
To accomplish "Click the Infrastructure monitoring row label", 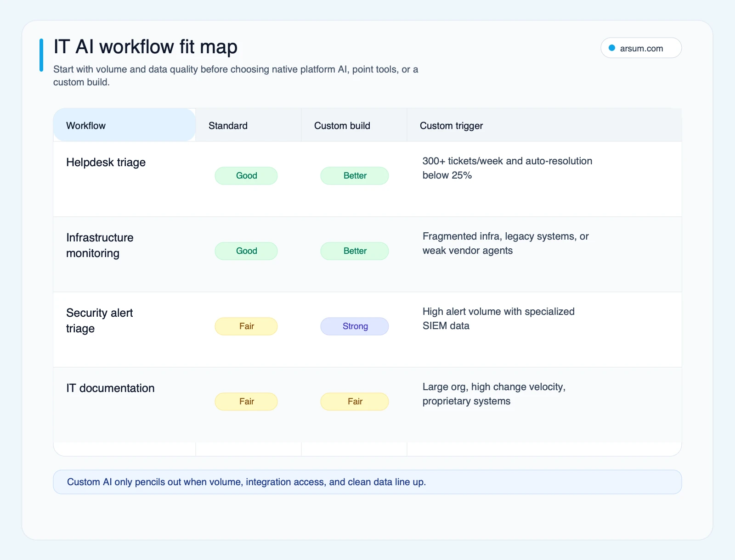I will (100, 246).
